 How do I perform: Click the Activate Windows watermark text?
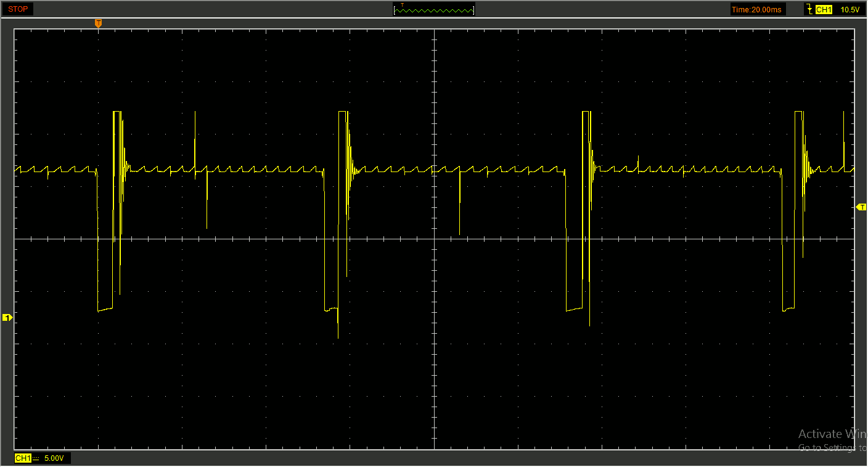(x=832, y=434)
